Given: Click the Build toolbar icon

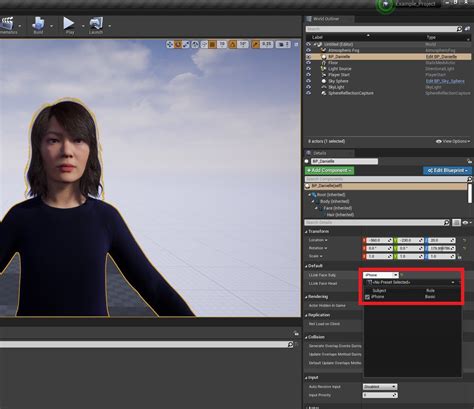Looking at the screenshot, I should pyautogui.click(x=38, y=25).
